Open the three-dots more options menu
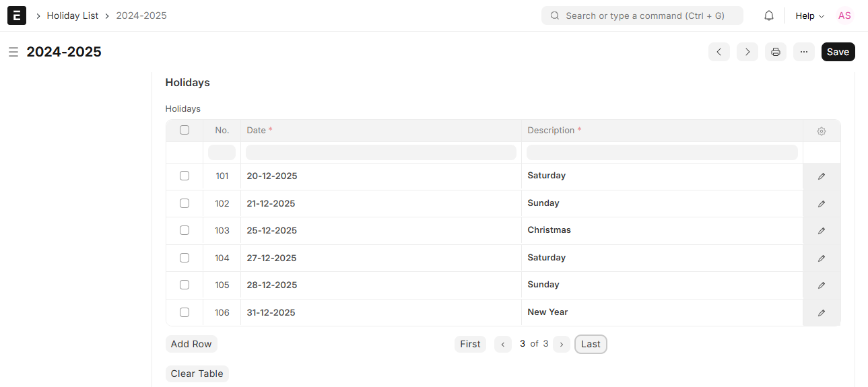Screen dimensions: 868x387 pyautogui.click(x=804, y=52)
